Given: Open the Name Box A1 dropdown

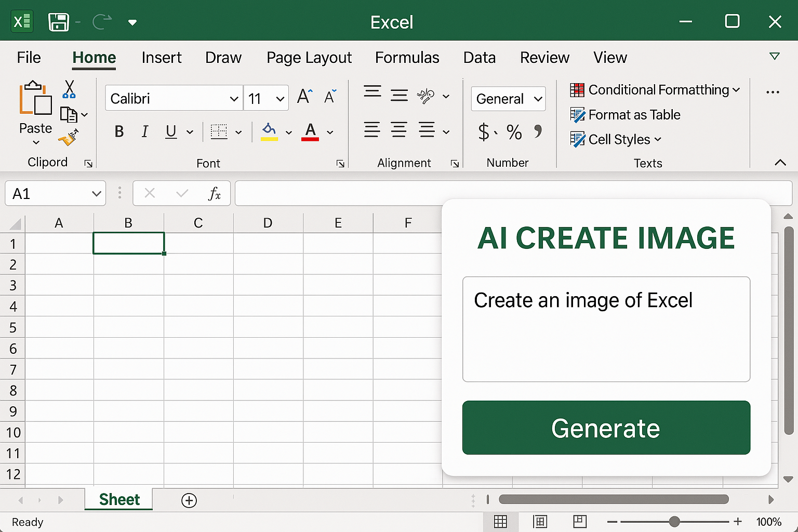Looking at the screenshot, I should click(96, 194).
